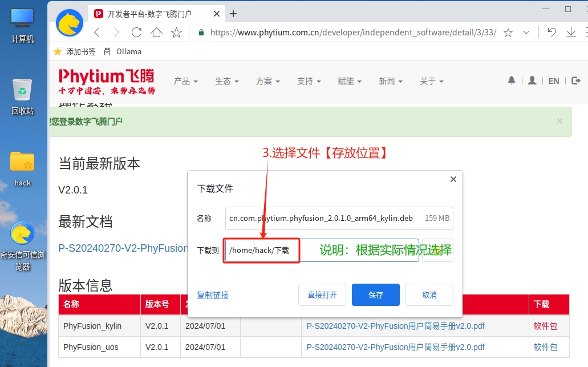This screenshot has height=367, width=588.
Task: Click the V2.0.1 version text under 当前最新版本
Action: (x=73, y=190)
